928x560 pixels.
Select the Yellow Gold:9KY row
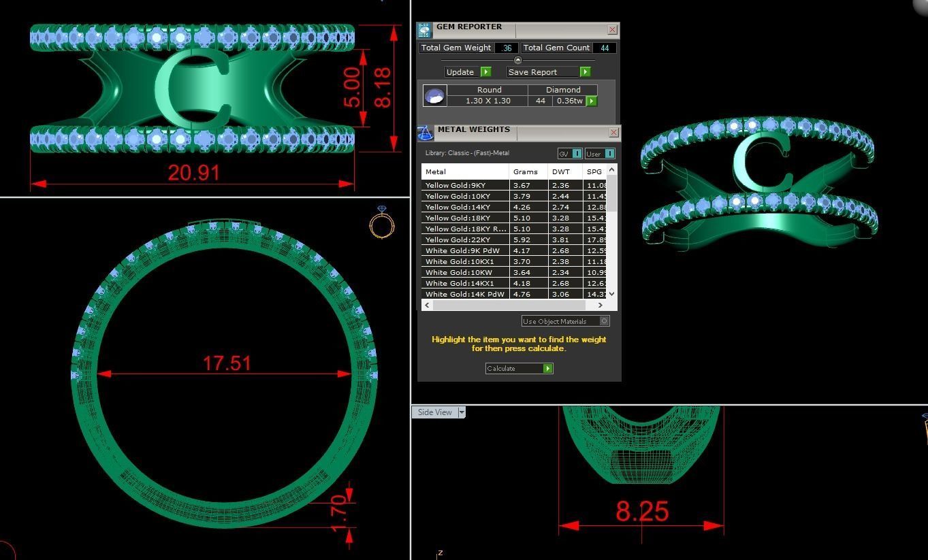[514, 185]
